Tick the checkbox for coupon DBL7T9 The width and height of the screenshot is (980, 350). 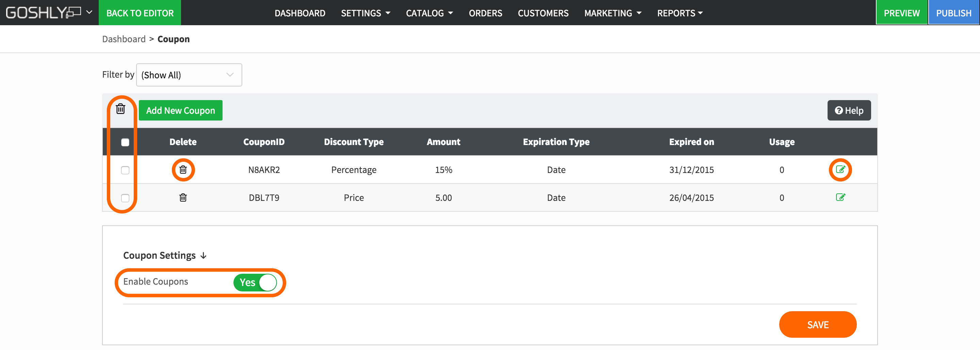[125, 198]
